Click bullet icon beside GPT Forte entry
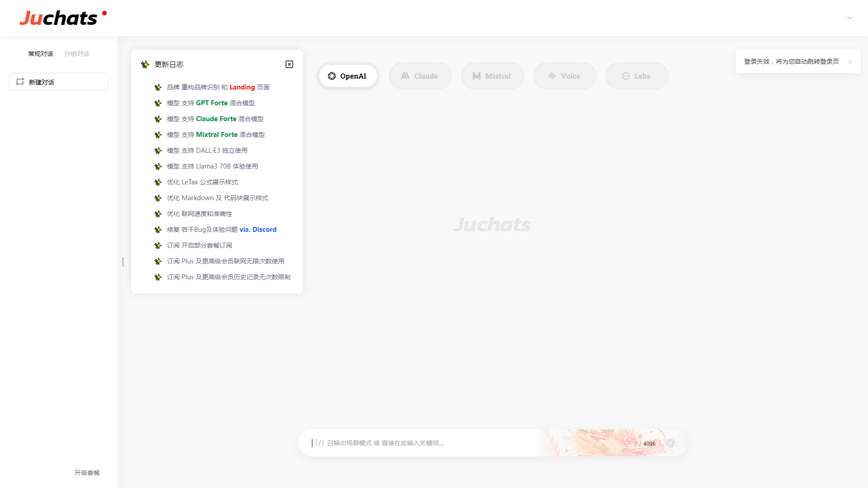868x488 pixels. point(158,103)
